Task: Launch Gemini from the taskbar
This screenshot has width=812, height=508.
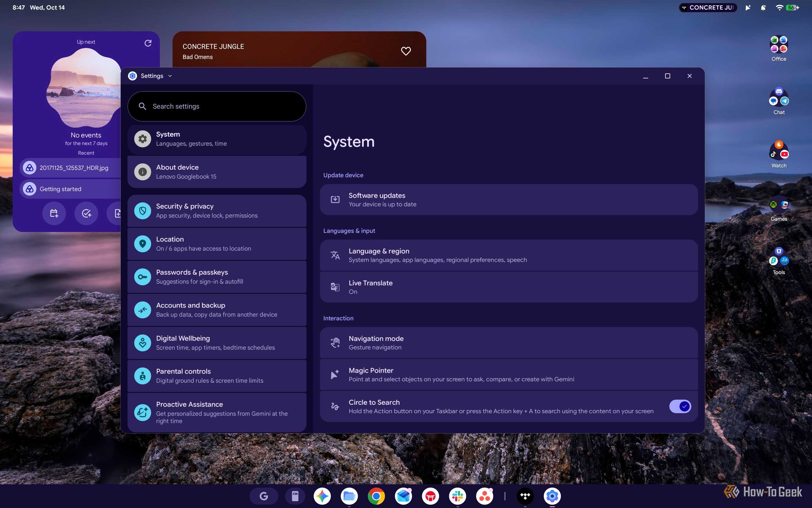Action: point(322,496)
